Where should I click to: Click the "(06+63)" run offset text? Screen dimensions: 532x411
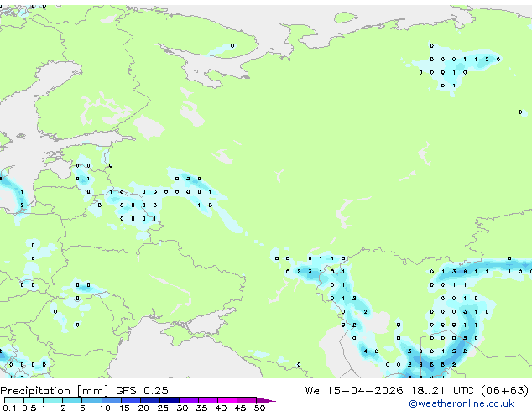[x=505, y=391]
